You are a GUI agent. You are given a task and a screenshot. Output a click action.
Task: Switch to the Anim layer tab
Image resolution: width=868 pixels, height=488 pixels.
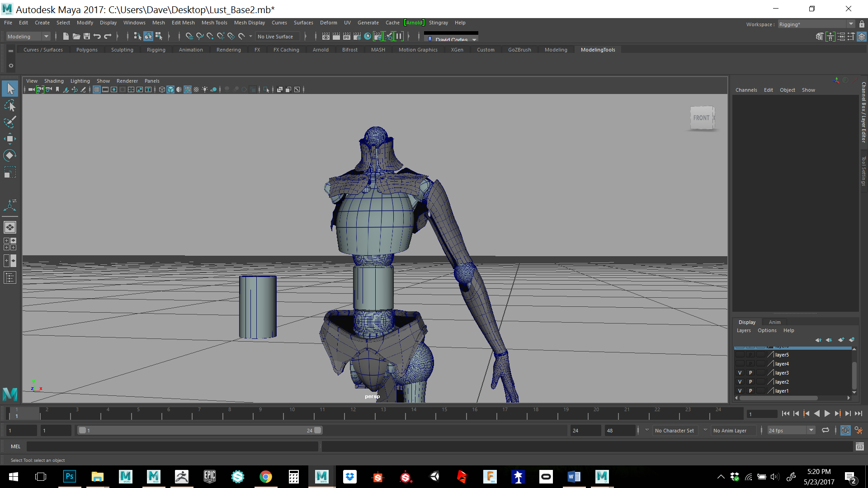(x=775, y=322)
